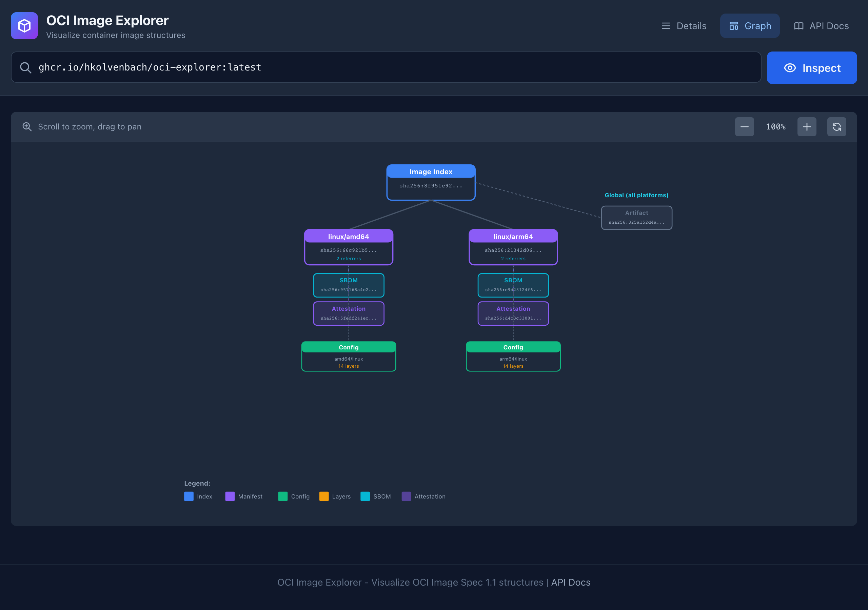Select the Config node for arm64/linux
Image resolution: width=868 pixels, height=610 pixels.
(513, 357)
